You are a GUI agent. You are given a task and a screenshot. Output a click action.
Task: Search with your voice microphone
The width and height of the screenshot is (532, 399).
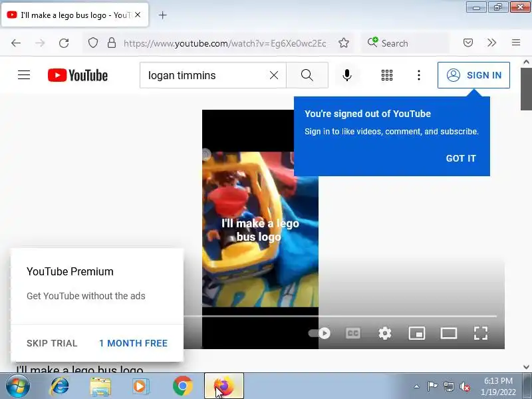point(346,75)
